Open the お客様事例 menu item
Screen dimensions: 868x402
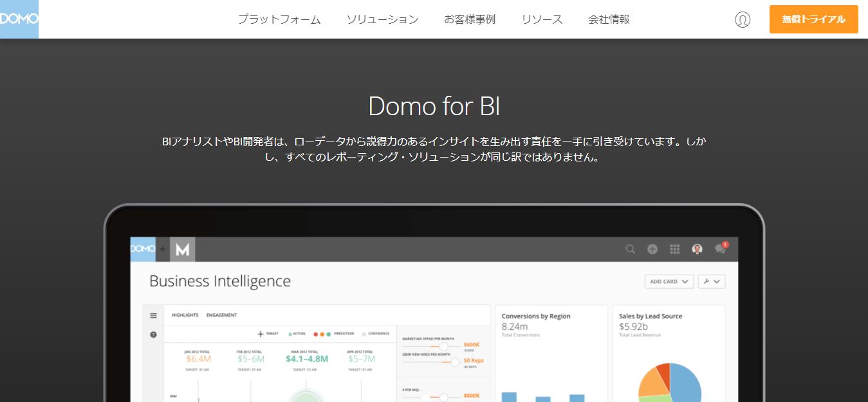470,19
